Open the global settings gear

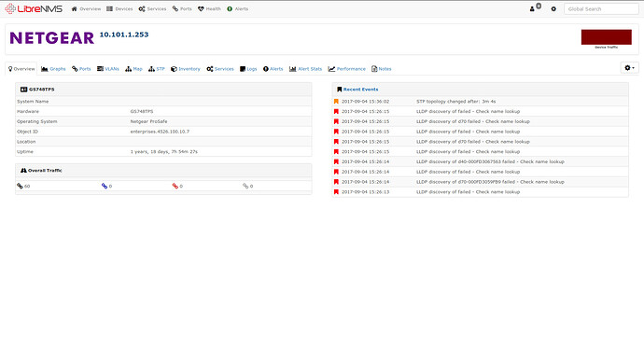[553, 8]
